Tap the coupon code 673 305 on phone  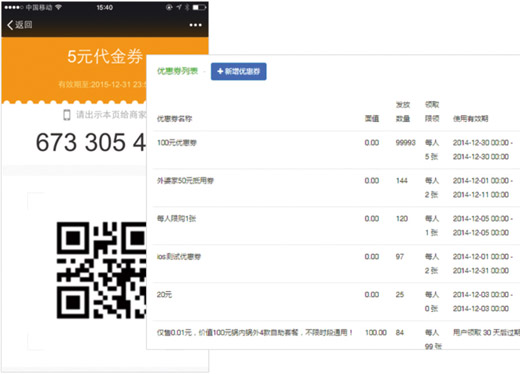91,143
